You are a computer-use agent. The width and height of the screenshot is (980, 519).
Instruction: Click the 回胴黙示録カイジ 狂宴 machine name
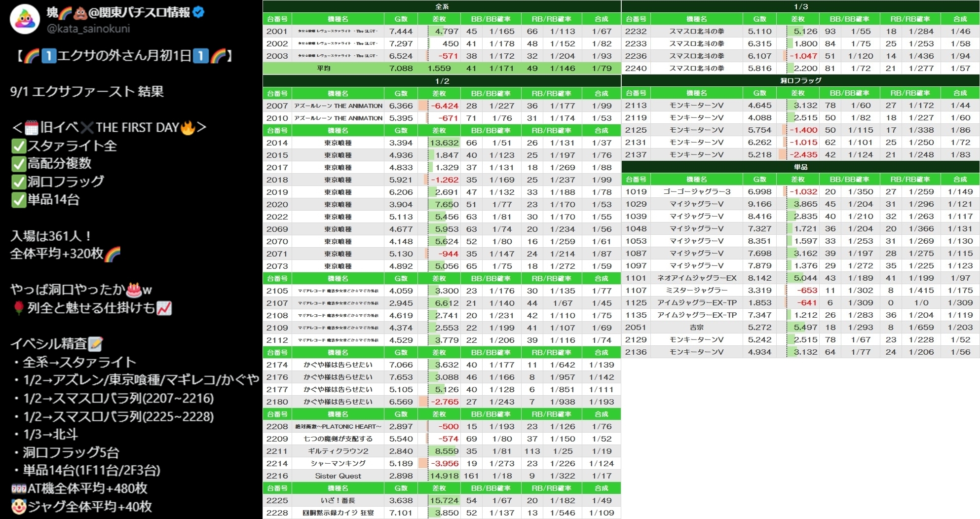tap(338, 513)
